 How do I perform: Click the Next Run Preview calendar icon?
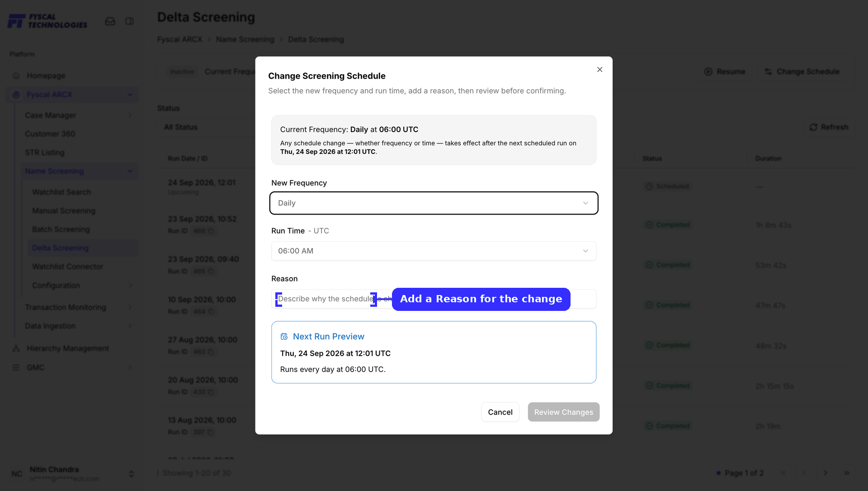[x=284, y=337]
